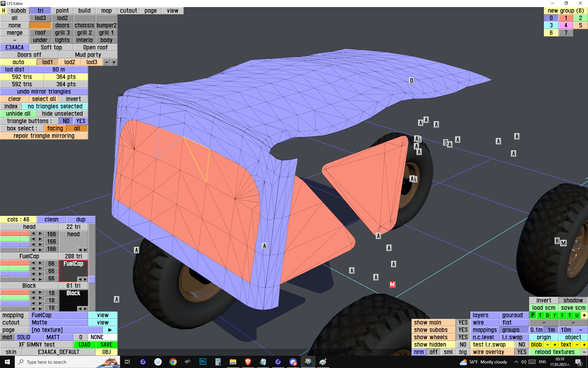Toggle show wheels YES button

click(463, 337)
